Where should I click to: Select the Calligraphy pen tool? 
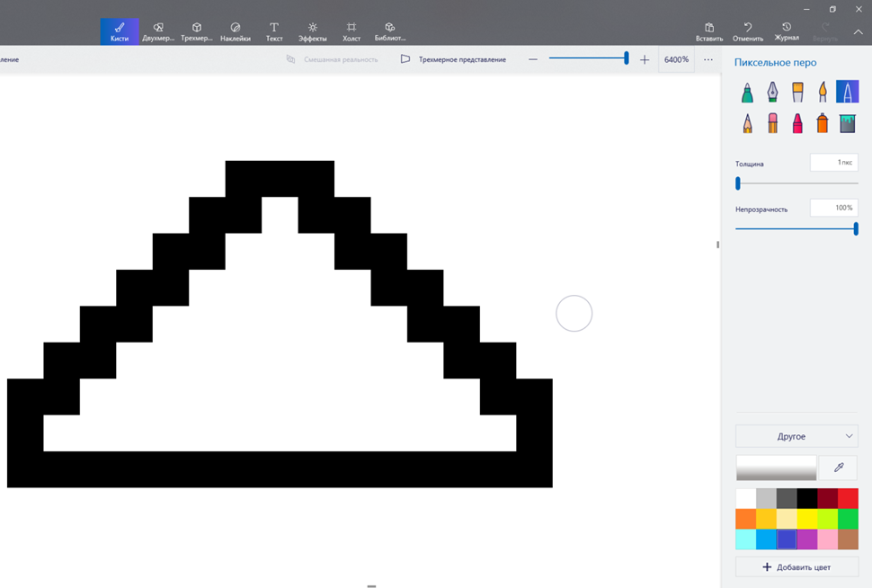[x=772, y=92]
